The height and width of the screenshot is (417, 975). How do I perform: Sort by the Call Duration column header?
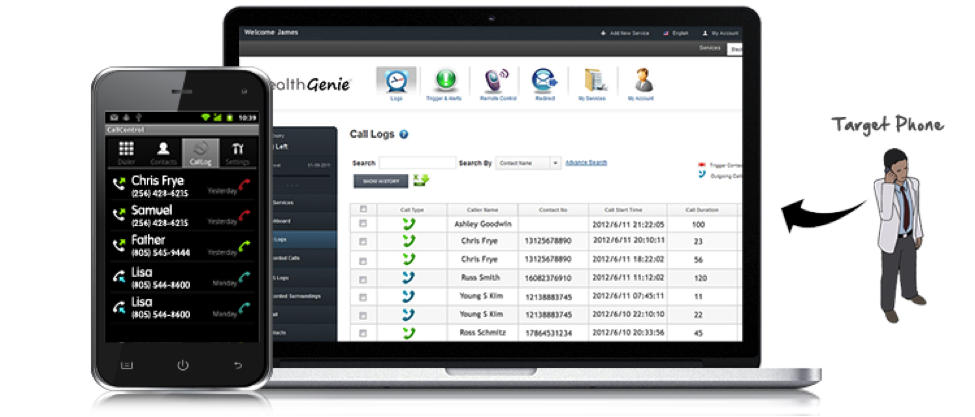(x=702, y=210)
